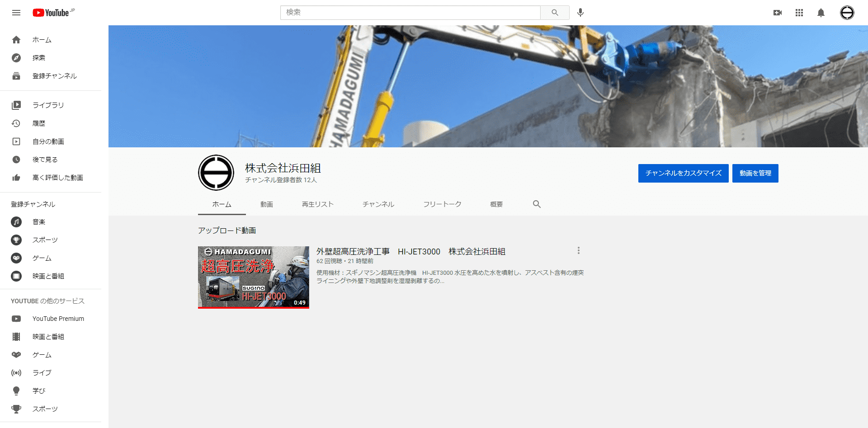The image size is (868, 428).
Task: Open スポーツ under 登録チャンネル section
Action: [51, 240]
